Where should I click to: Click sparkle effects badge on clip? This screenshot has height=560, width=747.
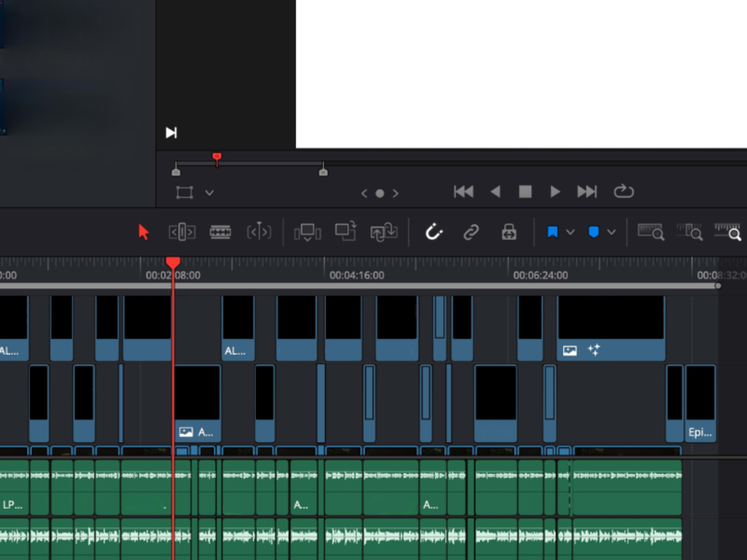click(x=594, y=350)
